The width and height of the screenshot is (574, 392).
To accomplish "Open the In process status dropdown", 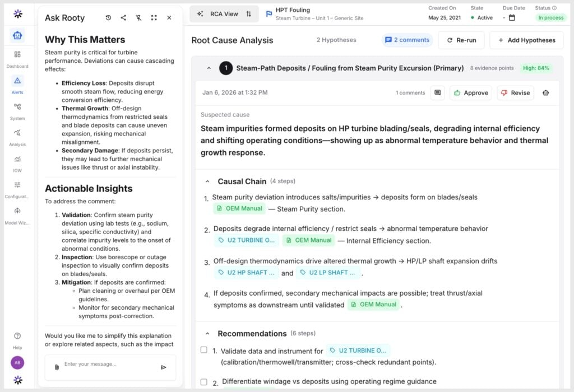I will click(550, 17).
